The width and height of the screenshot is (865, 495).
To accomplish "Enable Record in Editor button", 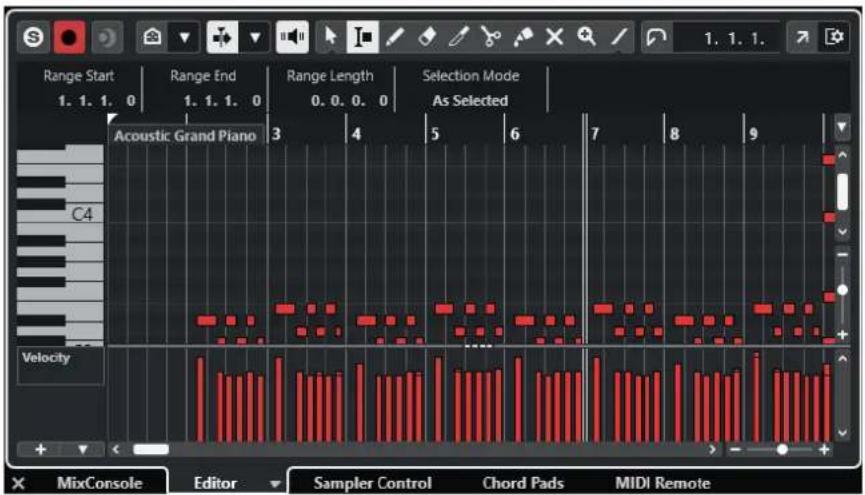I will 70,38.
